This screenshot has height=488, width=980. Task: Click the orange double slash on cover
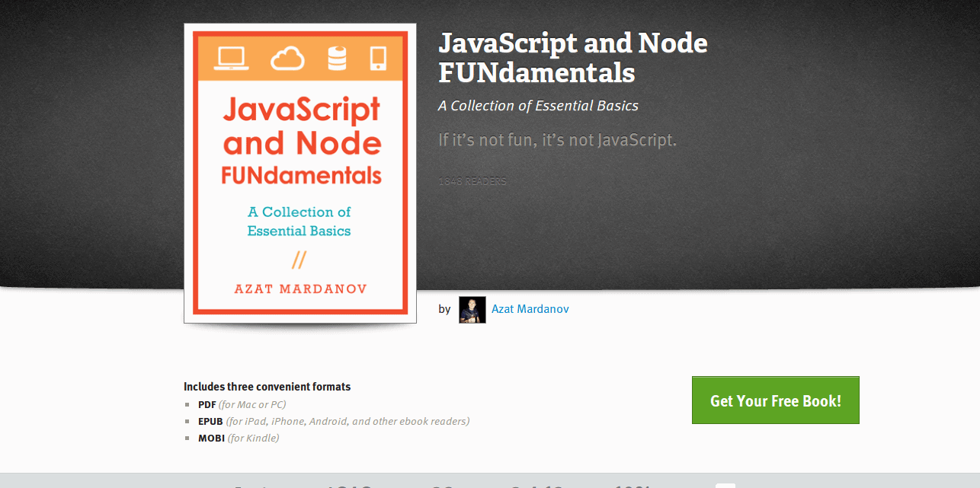tap(299, 260)
